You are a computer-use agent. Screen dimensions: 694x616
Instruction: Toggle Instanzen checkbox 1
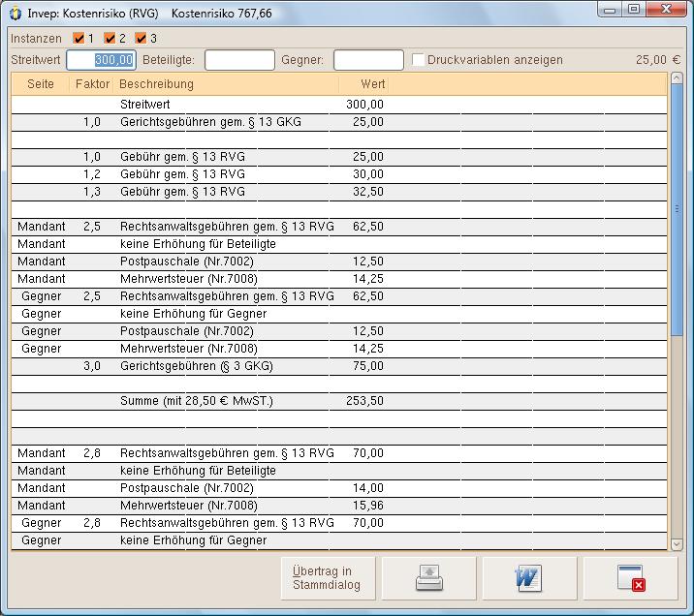click(79, 39)
